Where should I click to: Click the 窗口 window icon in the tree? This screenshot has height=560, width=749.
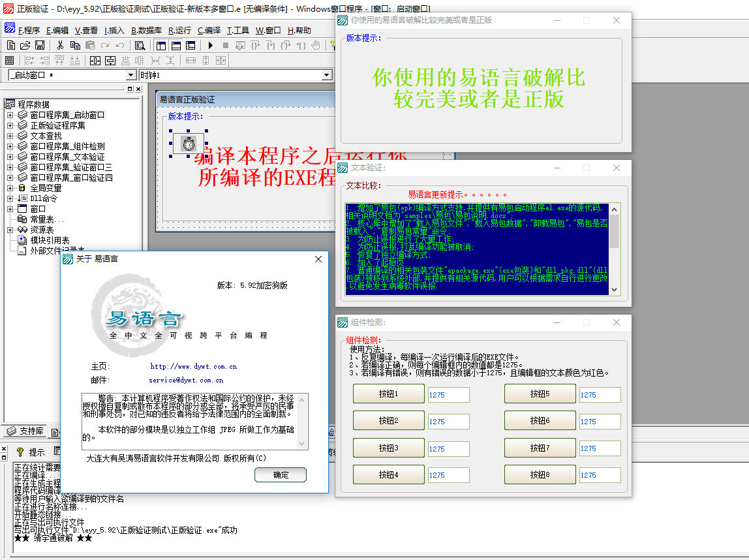click(22, 209)
